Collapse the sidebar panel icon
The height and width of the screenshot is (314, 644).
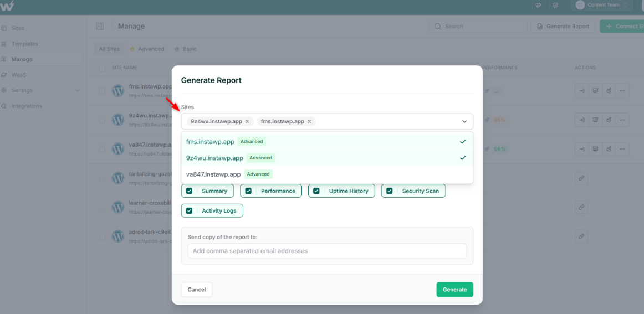click(100, 26)
